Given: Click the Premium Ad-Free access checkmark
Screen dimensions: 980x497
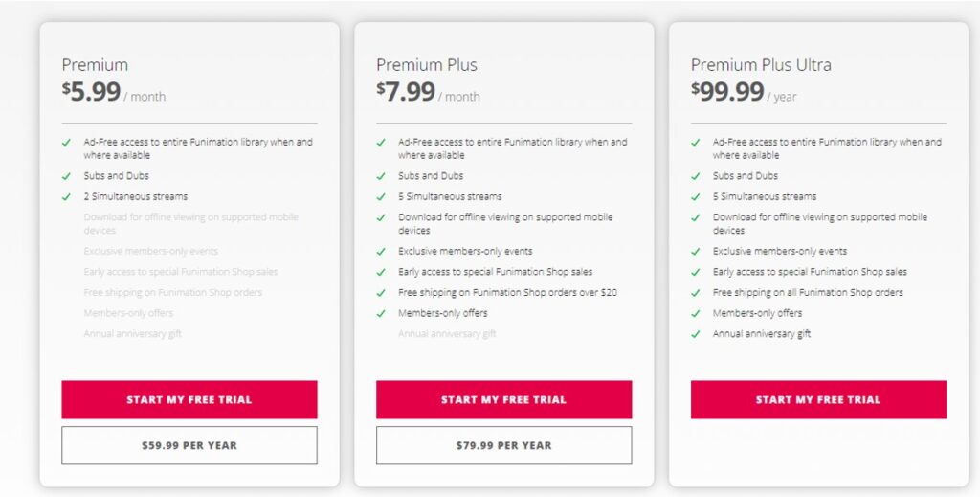Looking at the screenshot, I should [67, 142].
